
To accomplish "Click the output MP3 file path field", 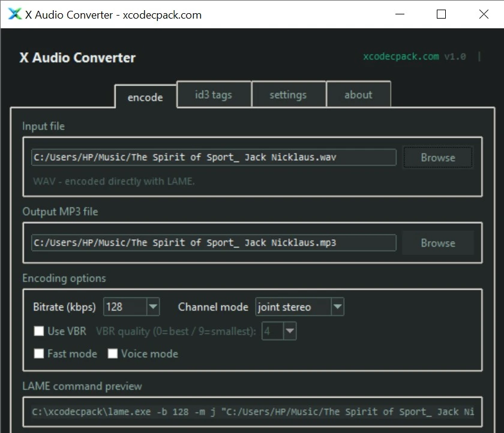I will click(x=214, y=243).
